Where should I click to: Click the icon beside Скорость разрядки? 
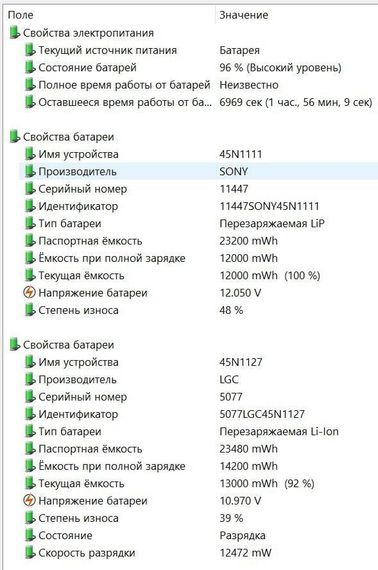coord(30,553)
